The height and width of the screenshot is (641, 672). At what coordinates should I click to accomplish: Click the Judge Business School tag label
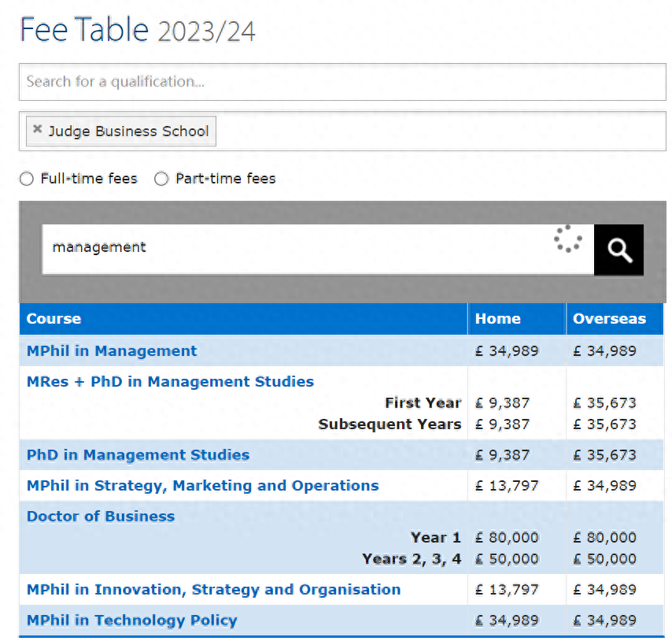coord(128,132)
